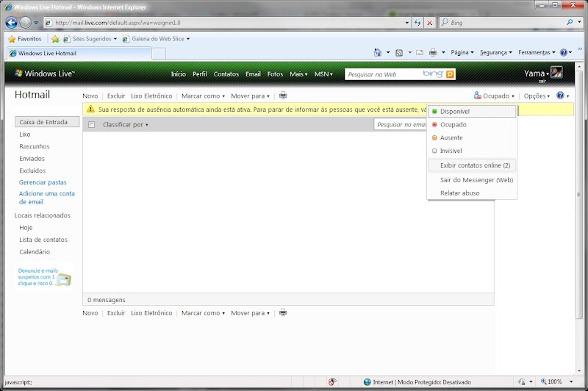Click the suspicious e-mail envelope picture
Screen dimensions: 588x391
coord(64,280)
